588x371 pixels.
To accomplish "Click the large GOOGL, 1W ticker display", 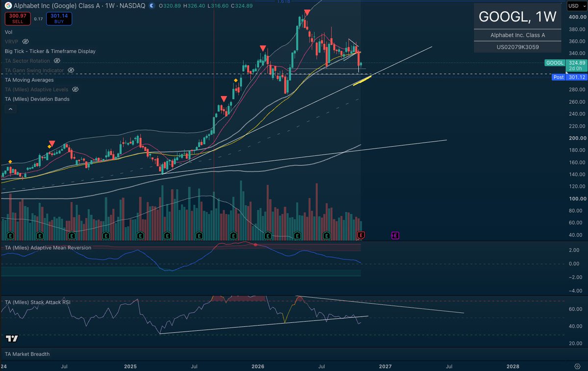I will pos(517,17).
